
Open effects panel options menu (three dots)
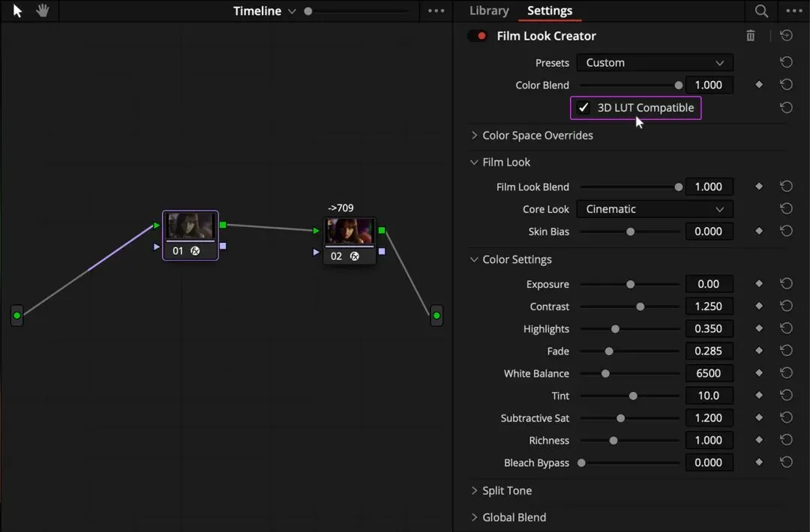[x=794, y=10]
